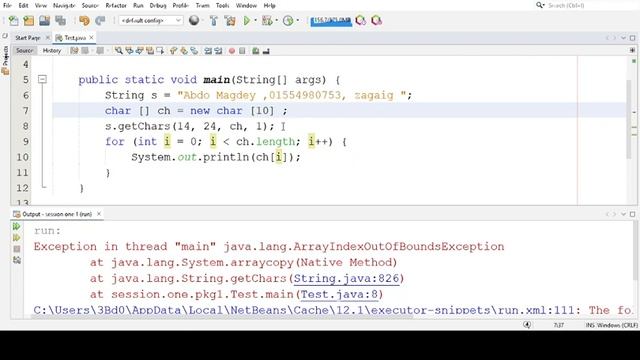Click the Stop square icon in Output panel
Viewport: 640px width, 360px height.
(16, 249)
